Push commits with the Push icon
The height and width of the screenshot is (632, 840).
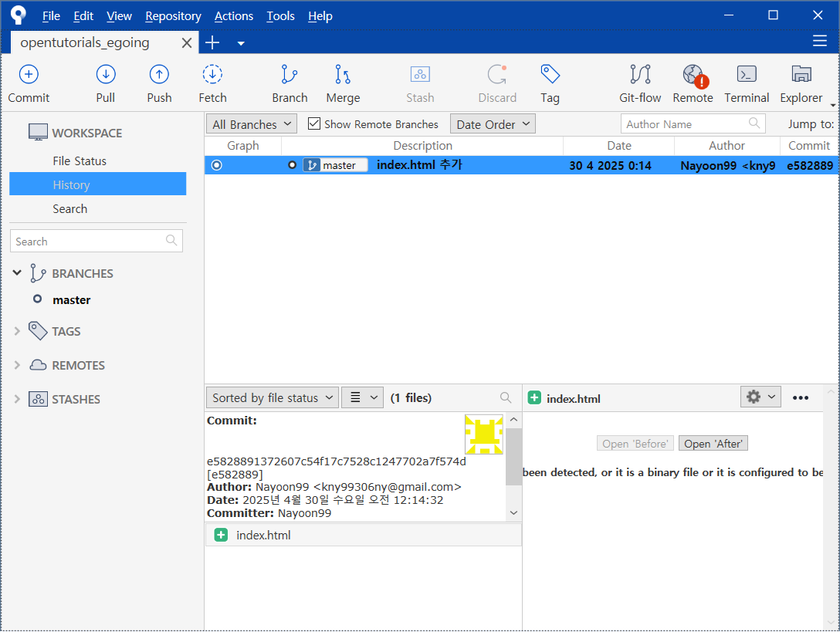(x=159, y=74)
